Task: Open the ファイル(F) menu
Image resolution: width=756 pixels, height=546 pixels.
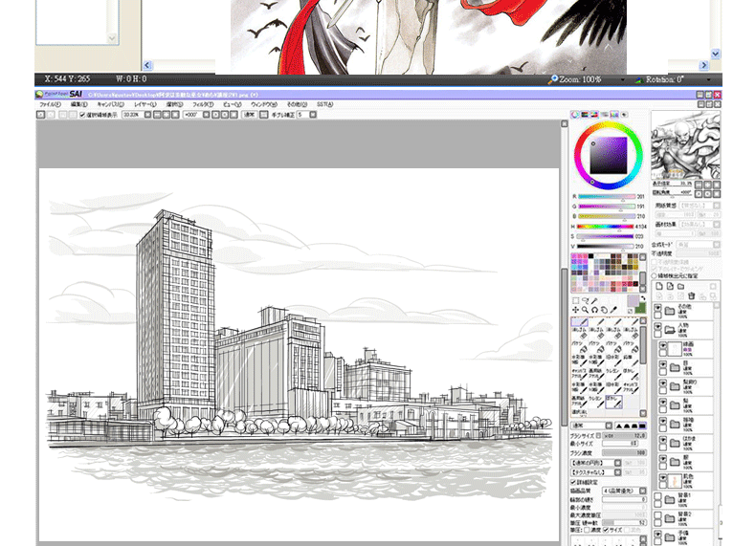Action: pos(50,103)
